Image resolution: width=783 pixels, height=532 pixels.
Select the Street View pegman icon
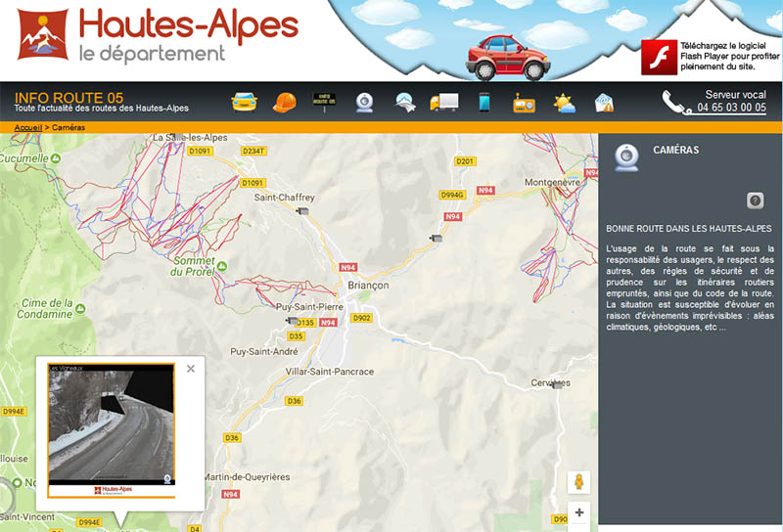578,482
